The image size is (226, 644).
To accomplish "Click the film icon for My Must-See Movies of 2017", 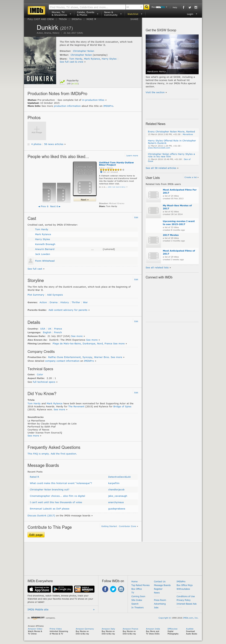I will tap(153, 211).
